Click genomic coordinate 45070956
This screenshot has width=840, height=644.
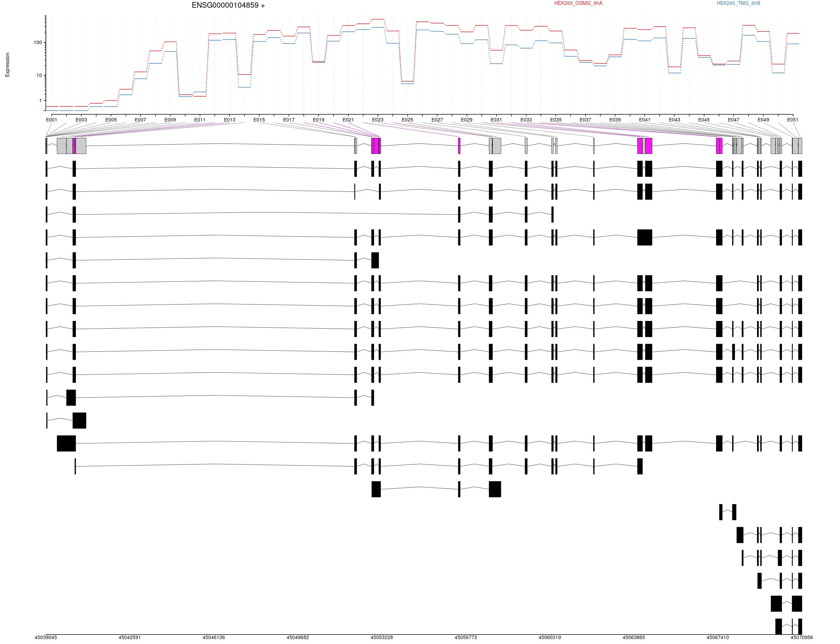click(801, 637)
